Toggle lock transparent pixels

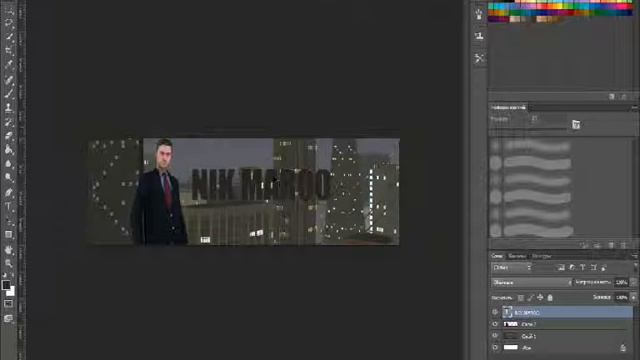pyautogui.click(x=521, y=298)
